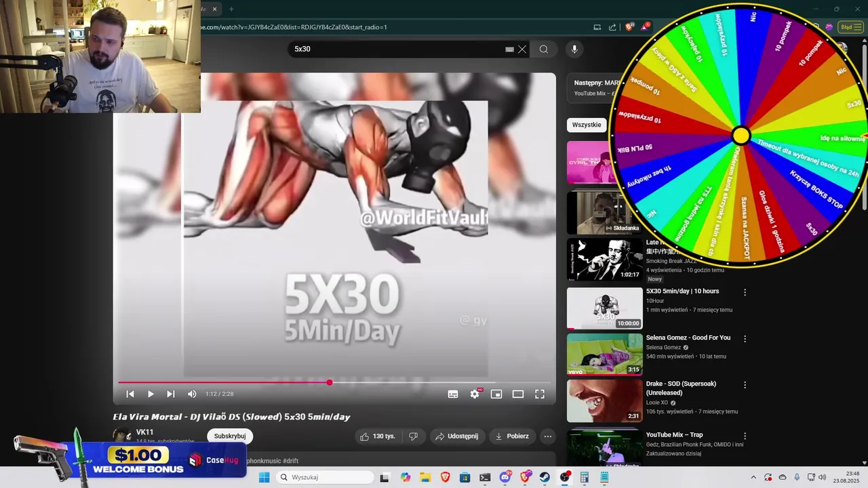
Task: Run search with magnifier button
Action: click(x=544, y=49)
